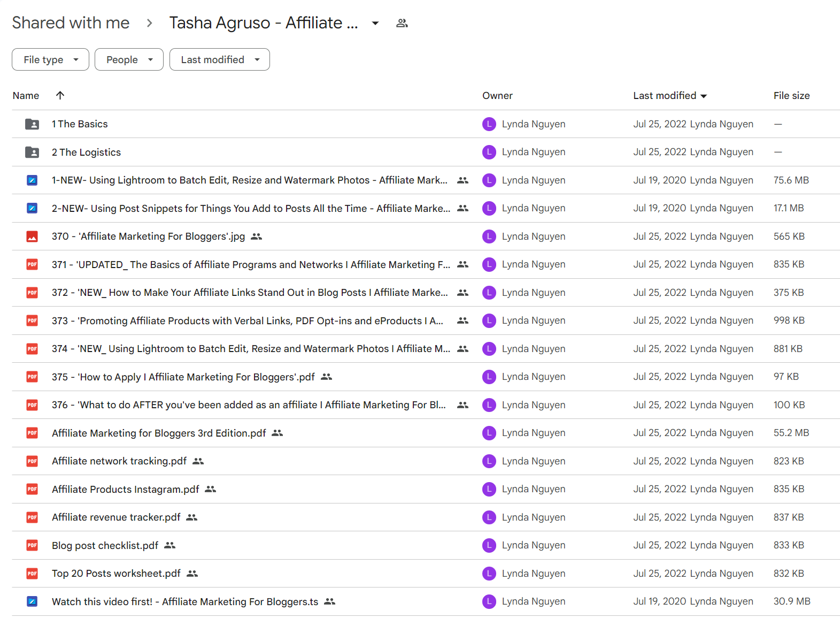Viewport: 840px width, 618px height.
Task: Click video icon for Watch this video first
Action: pyautogui.click(x=32, y=601)
